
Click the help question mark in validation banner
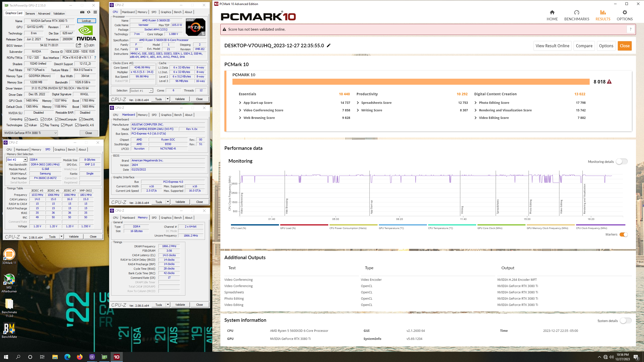click(630, 29)
